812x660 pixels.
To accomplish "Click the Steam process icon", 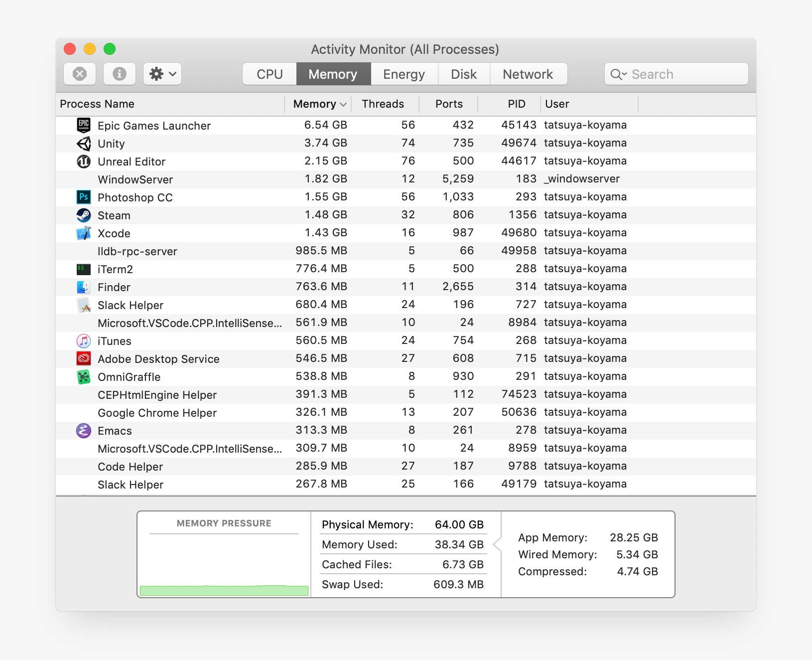I will (84, 215).
